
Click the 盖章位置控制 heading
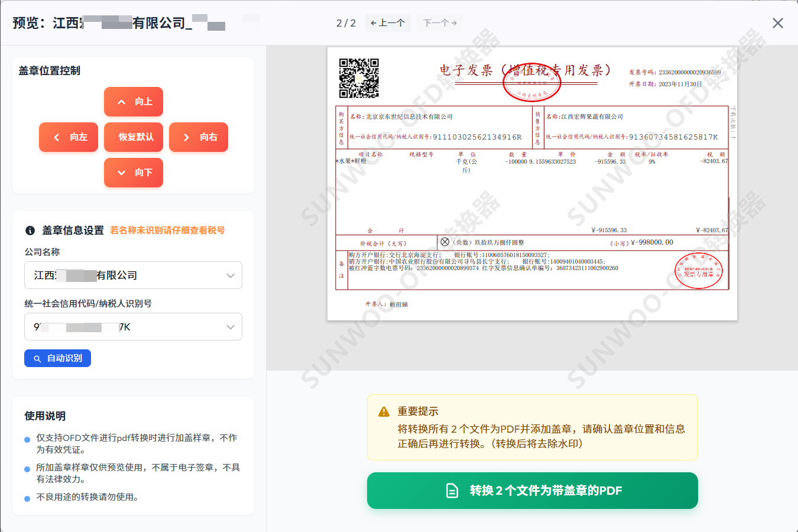click(x=49, y=71)
